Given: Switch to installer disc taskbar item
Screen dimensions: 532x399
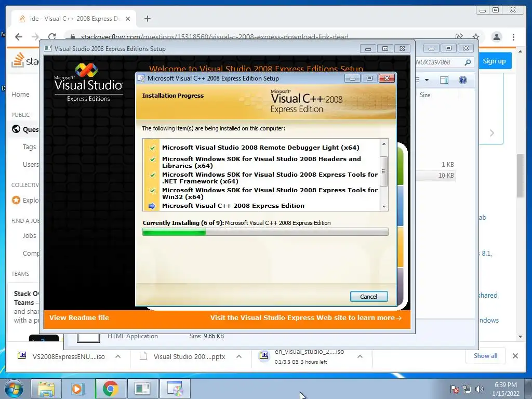Looking at the screenshot, I should point(175,389).
